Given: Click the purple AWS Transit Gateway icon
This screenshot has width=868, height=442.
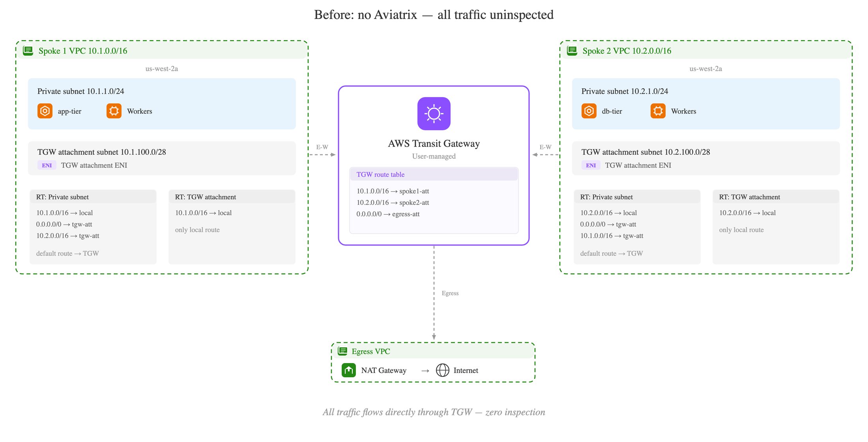Looking at the screenshot, I should (434, 114).
